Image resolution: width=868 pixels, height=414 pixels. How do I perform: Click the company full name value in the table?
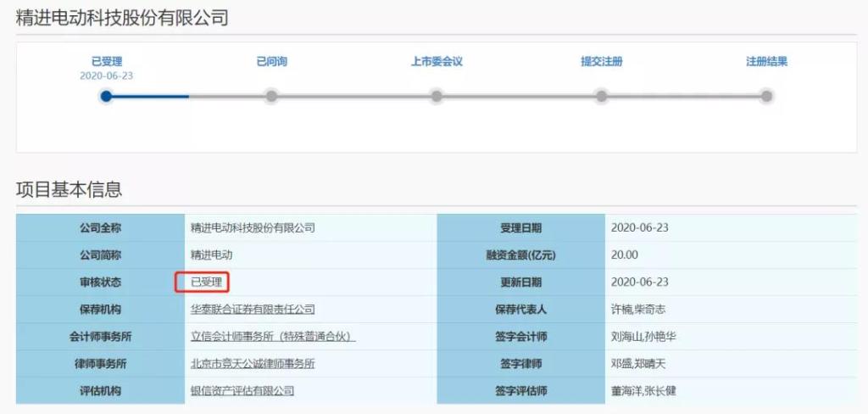[x=253, y=227]
